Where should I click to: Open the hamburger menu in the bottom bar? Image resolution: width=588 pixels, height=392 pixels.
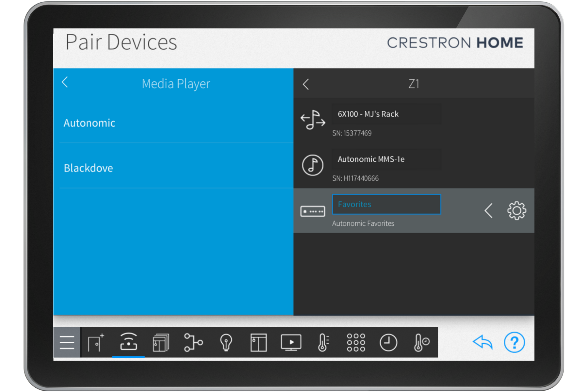point(67,342)
